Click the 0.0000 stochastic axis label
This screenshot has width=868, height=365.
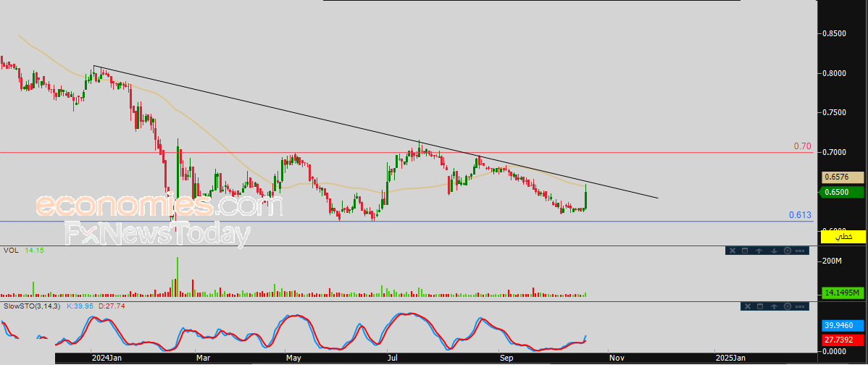(x=834, y=351)
